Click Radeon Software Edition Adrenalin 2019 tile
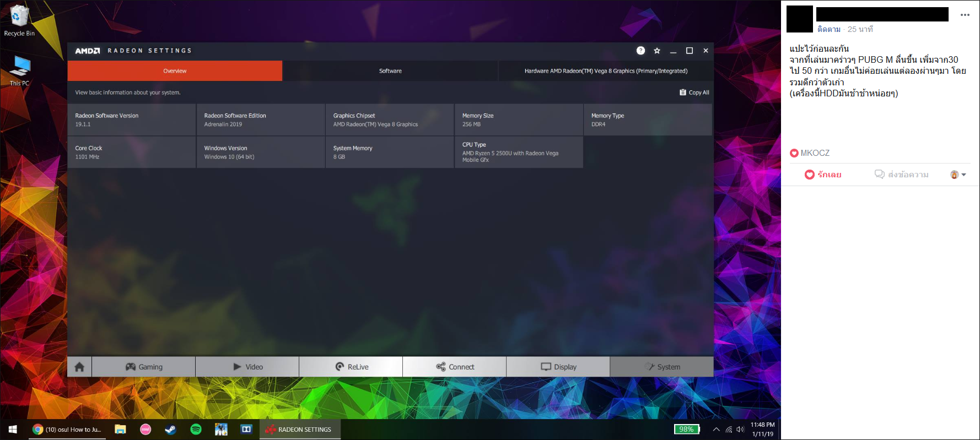 (x=261, y=119)
